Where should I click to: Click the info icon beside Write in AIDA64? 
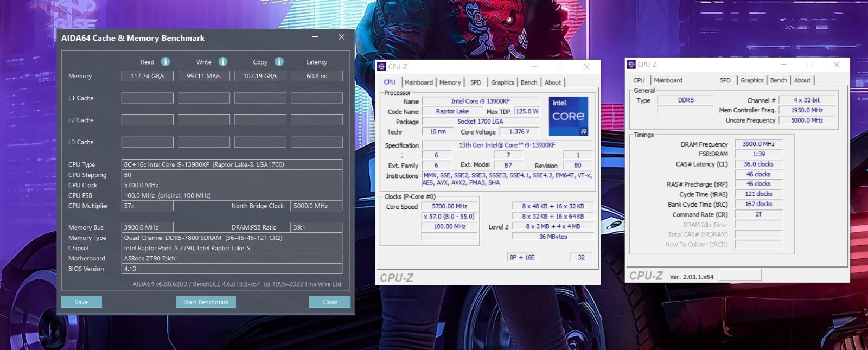click(223, 62)
